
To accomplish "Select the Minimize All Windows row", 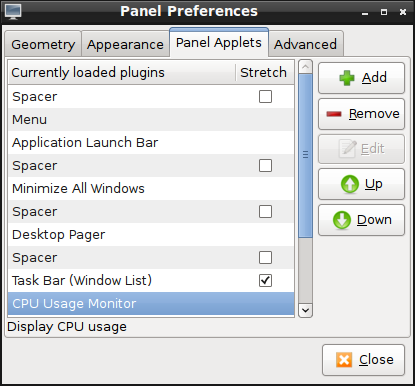I will point(151,189).
